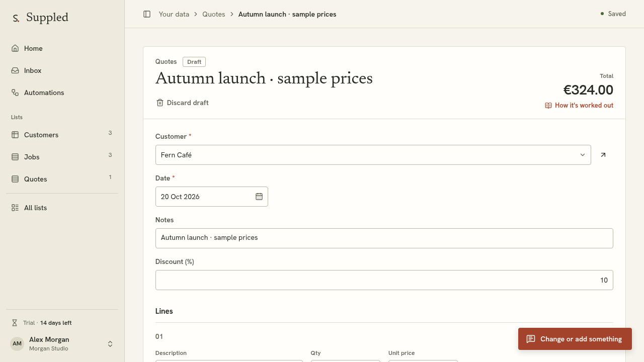Click the Date field showing 20 Oct 2026
Screen dimensions: 644x362
click(212, 197)
